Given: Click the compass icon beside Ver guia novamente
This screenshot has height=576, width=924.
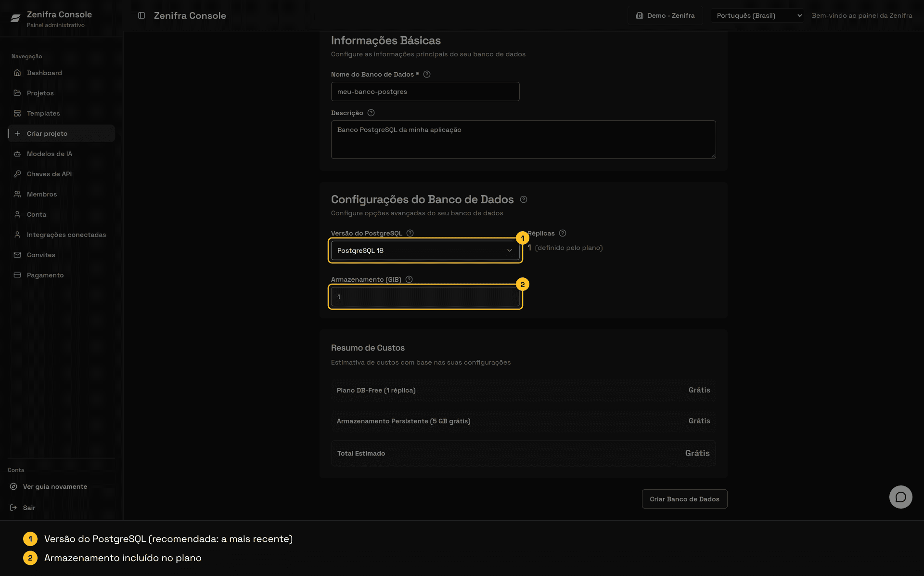Looking at the screenshot, I should pos(13,486).
